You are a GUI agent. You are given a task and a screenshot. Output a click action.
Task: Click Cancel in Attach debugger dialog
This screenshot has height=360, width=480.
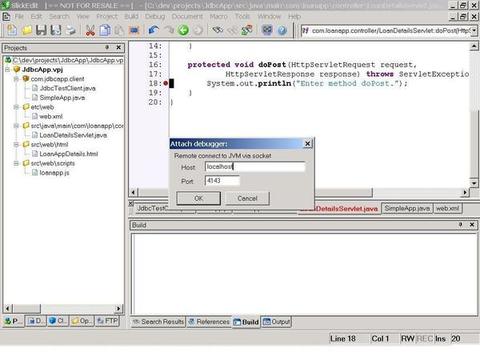click(x=247, y=198)
